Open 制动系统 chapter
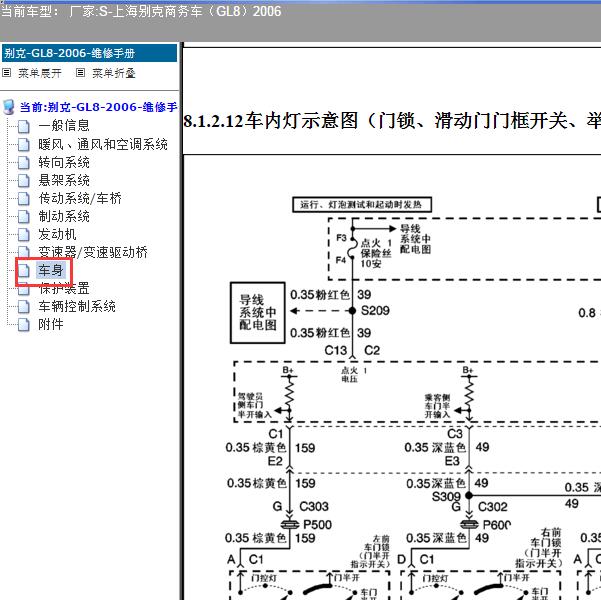 tap(64, 217)
